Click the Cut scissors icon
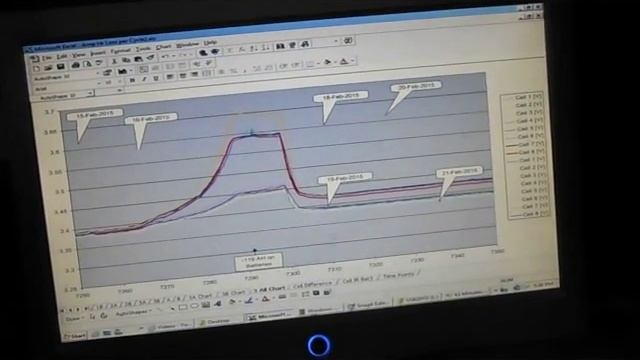 (x=115, y=61)
